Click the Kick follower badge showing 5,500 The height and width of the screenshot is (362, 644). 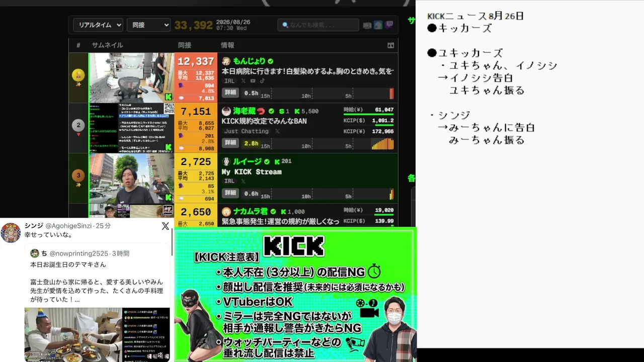tap(306, 111)
